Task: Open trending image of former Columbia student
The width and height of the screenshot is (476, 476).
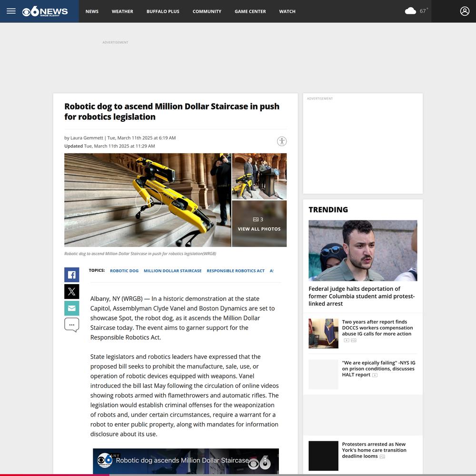Action: [x=363, y=250]
